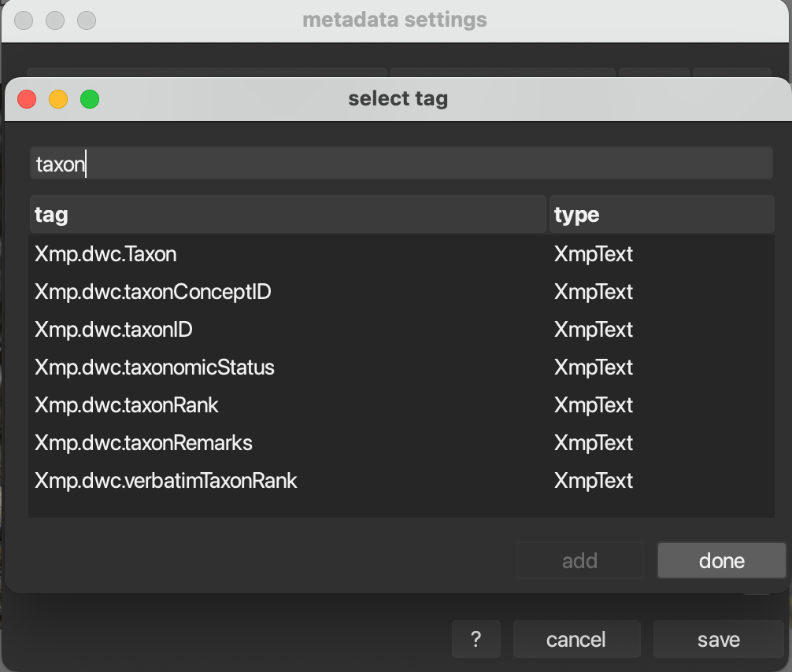Screen dimensions: 792x672
Task: Close the select tag window (red button)
Action: coord(27,99)
